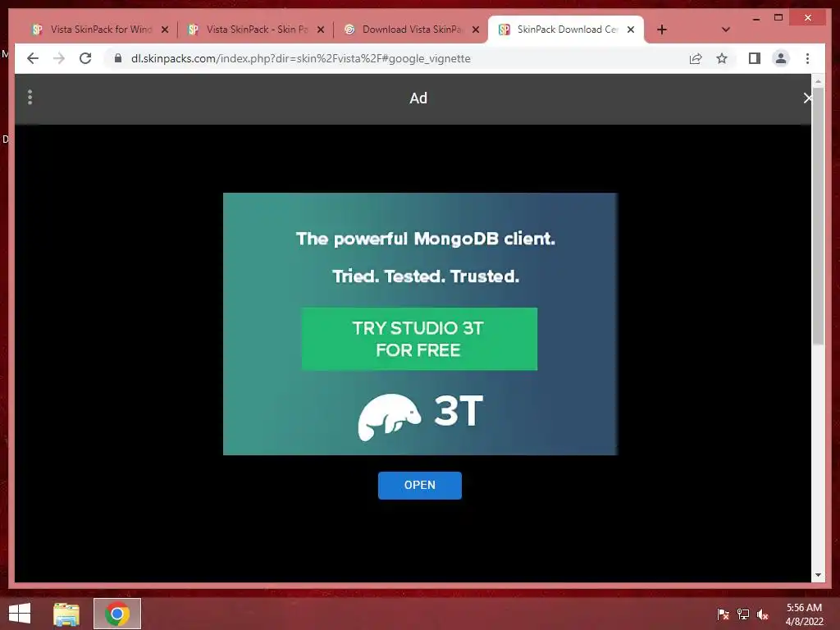840x630 pixels.
Task: Click the muted volume tray icon
Action: pyautogui.click(x=763, y=614)
